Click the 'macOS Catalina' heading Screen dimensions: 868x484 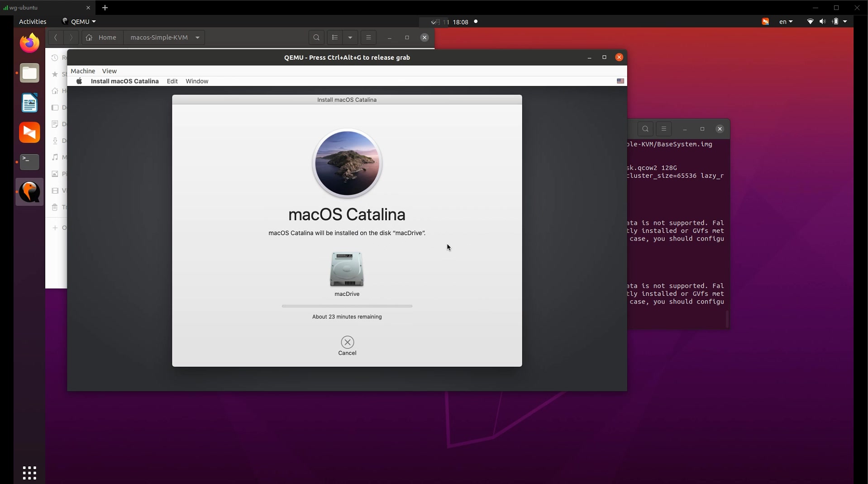pos(347,214)
